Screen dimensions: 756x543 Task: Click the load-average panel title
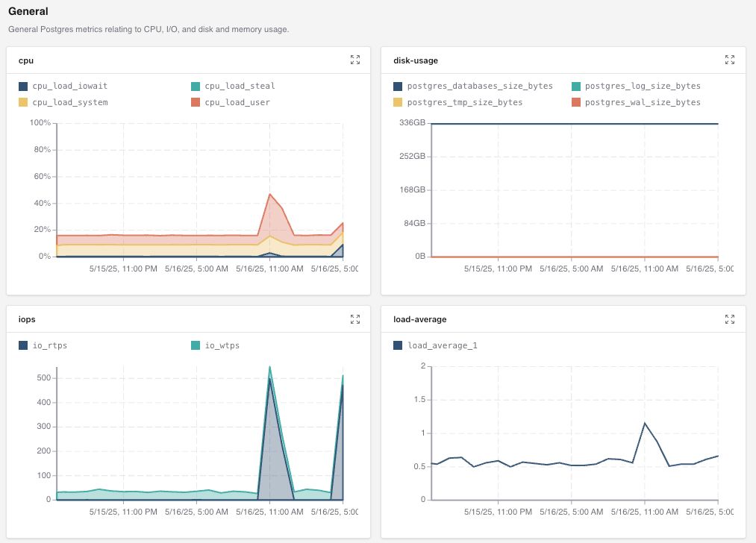pyautogui.click(x=420, y=319)
